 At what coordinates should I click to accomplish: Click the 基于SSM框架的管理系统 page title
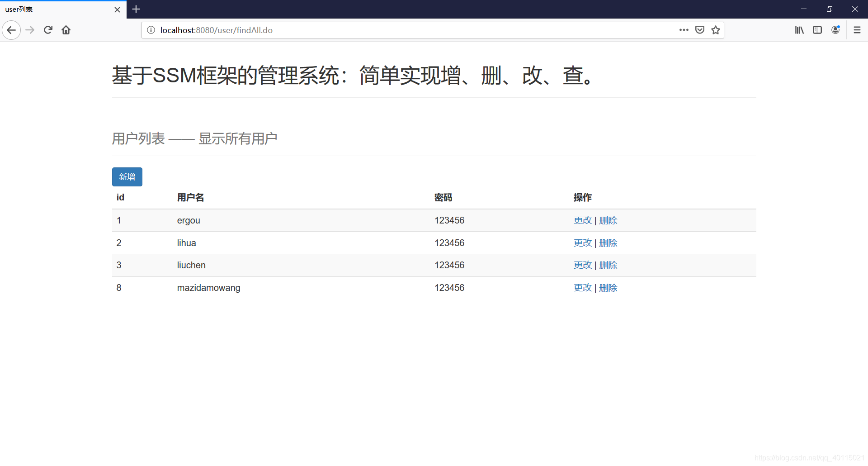[x=353, y=75]
